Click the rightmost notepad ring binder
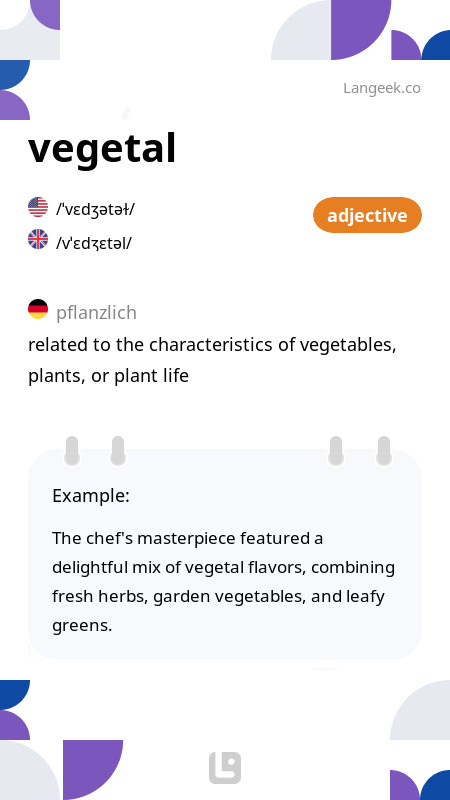Image resolution: width=450 pixels, height=800 pixels. 384,451
